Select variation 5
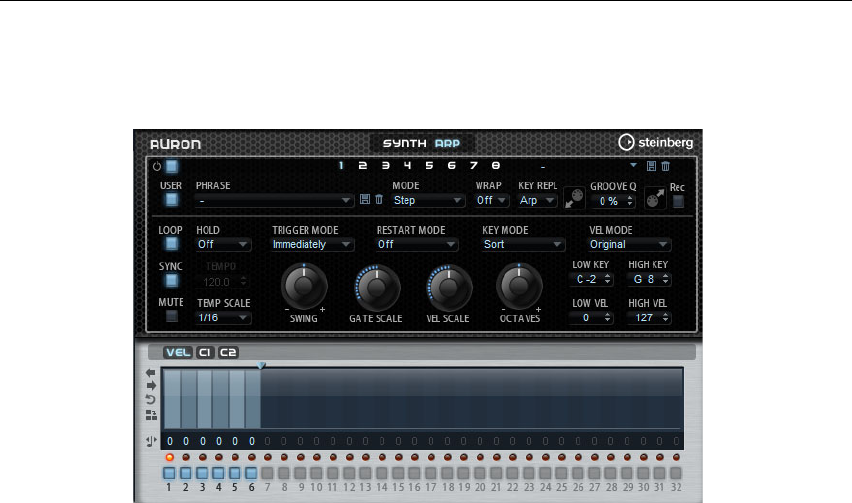The width and height of the screenshot is (852, 503). pos(429,166)
